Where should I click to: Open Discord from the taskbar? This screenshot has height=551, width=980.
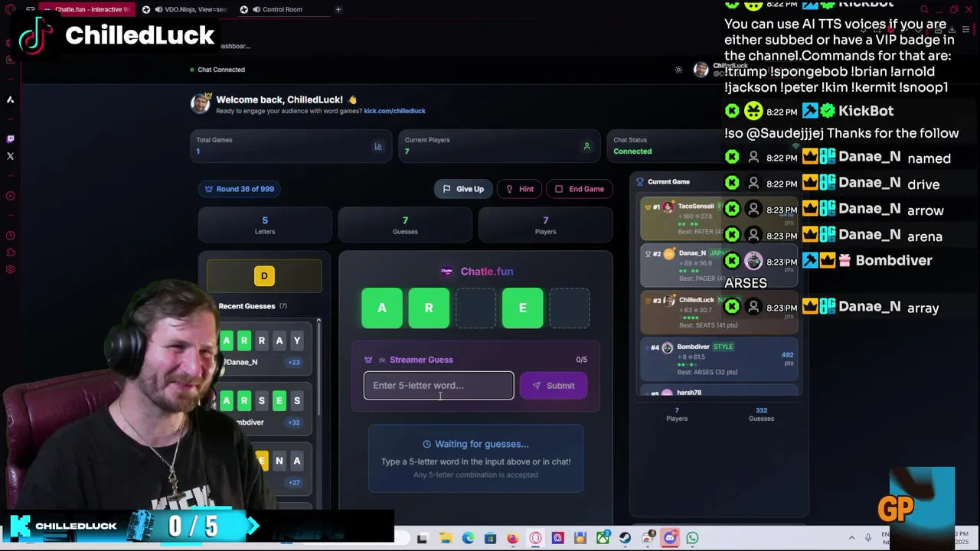pyautogui.click(x=670, y=538)
